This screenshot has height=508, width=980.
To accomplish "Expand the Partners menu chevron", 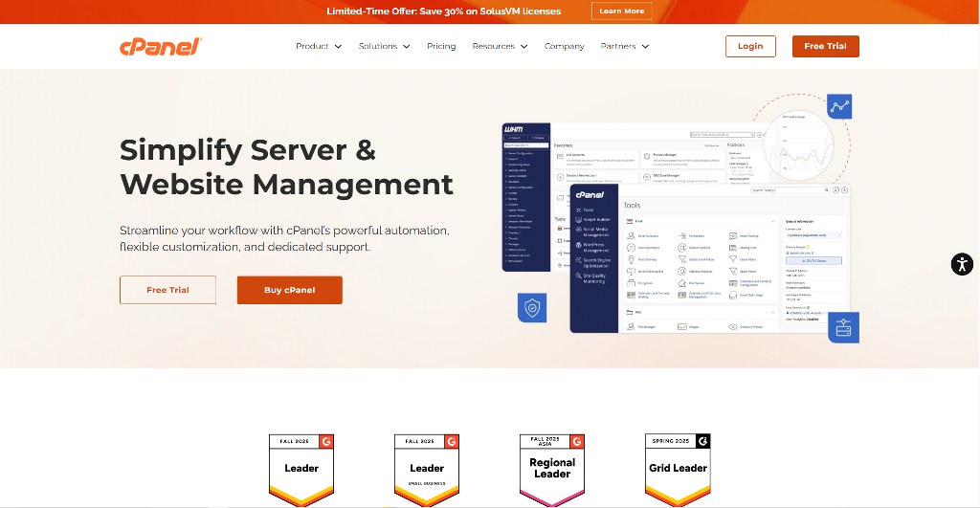I will click(645, 46).
